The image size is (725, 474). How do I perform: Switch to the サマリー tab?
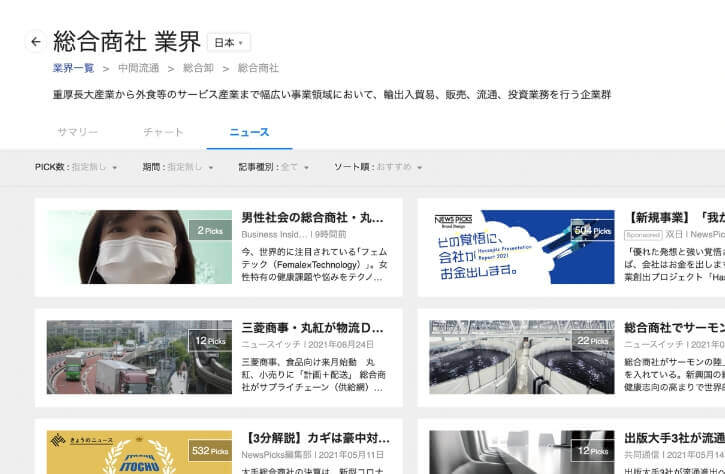[77, 132]
